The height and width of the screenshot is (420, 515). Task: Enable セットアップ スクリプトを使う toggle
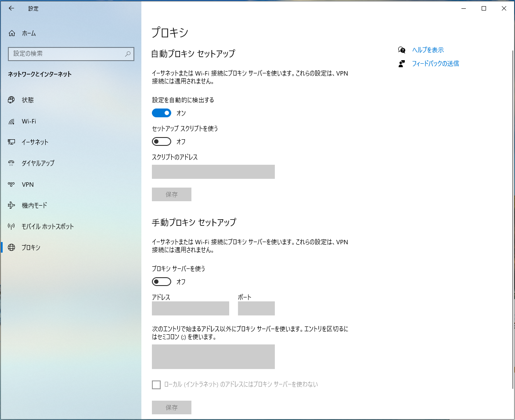[162, 141]
